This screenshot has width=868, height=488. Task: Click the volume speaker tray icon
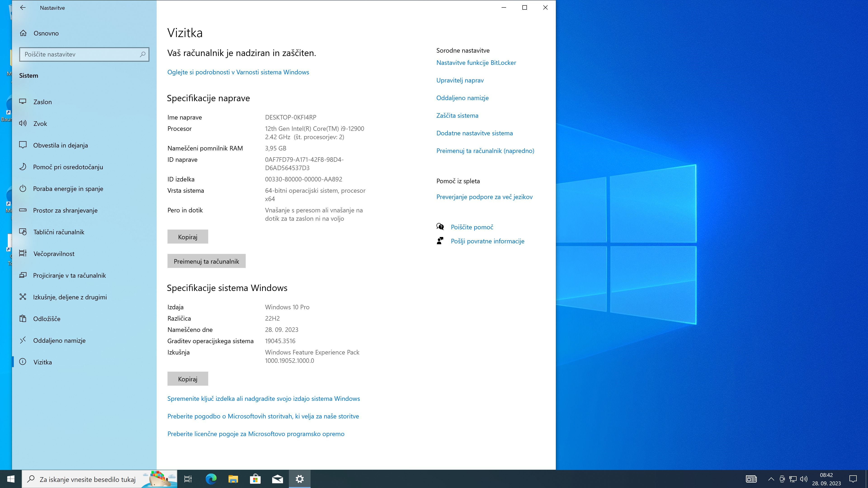(804, 479)
